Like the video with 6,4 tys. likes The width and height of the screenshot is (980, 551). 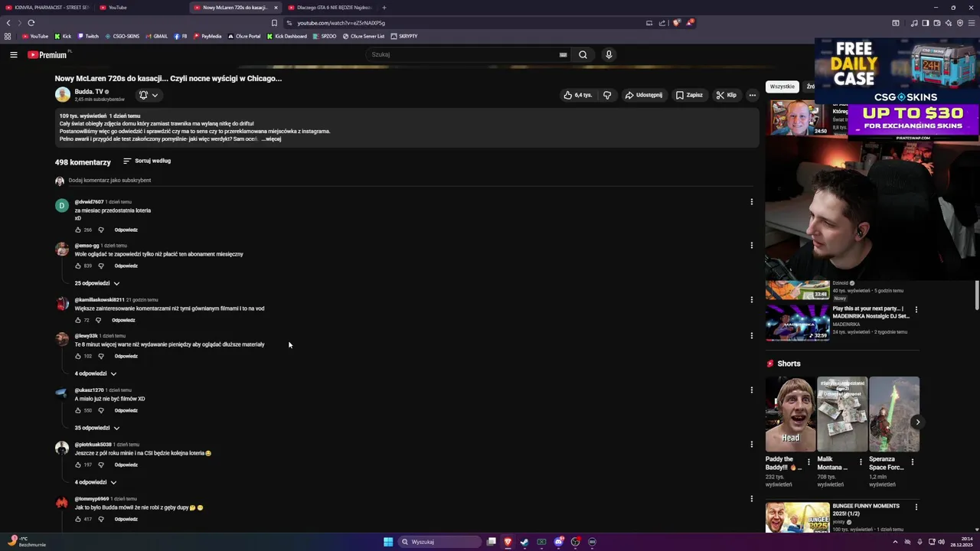pyautogui.click(x=578, y=95)
